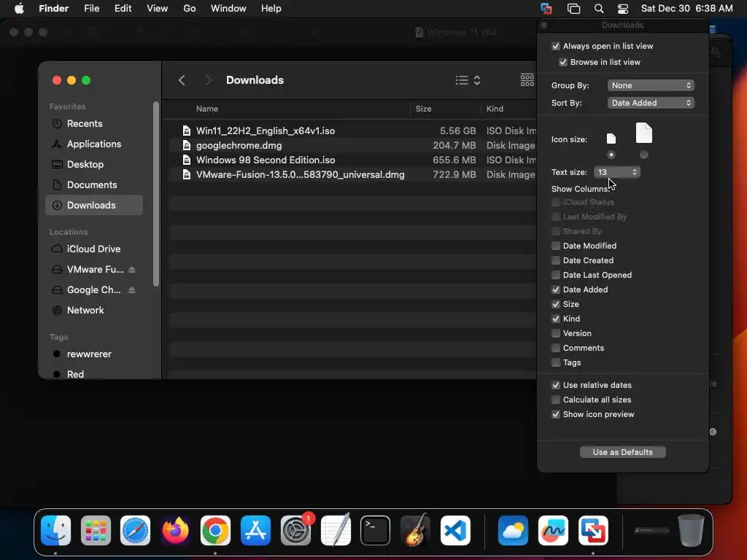
Task: Select Desktop in the Finder sidebar
Action: coord(94,165)
